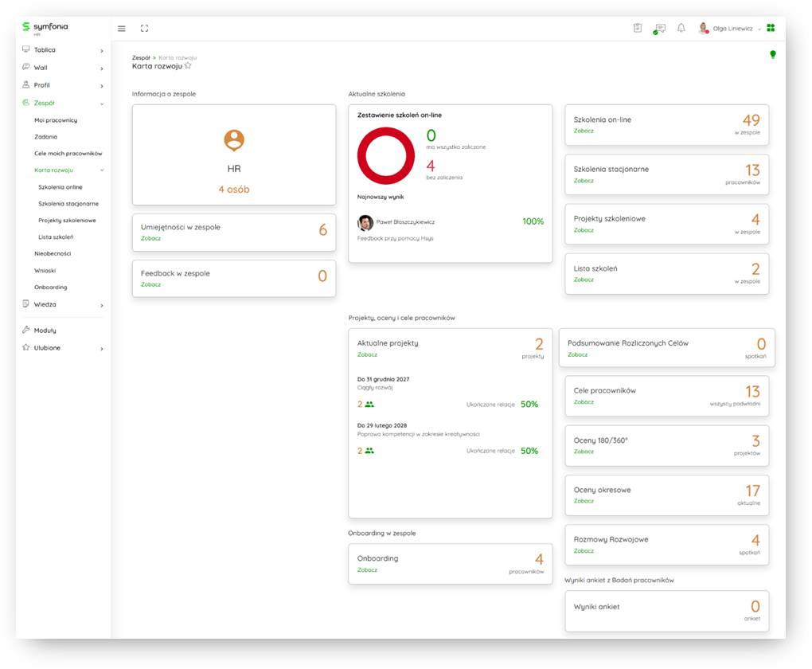Click Zobacz under Oceny okresowe
The image size is (812, 669).
pos(584,501)
